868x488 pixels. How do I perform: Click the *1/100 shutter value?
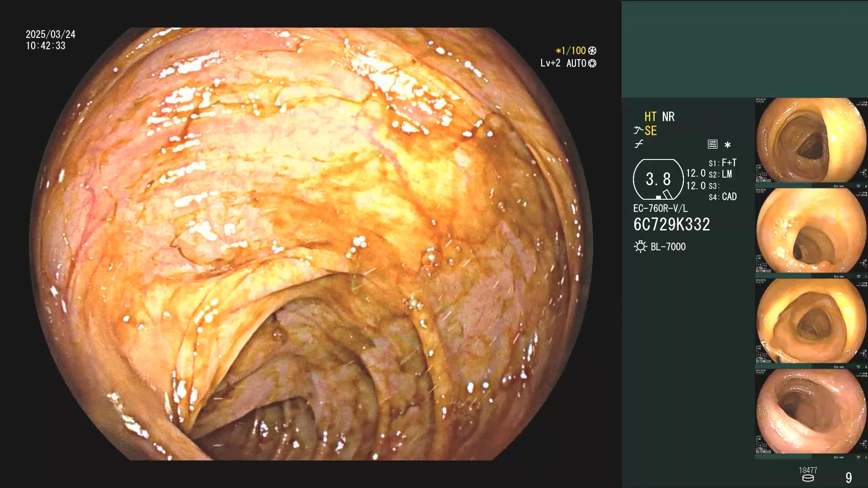tap(571, 51)
